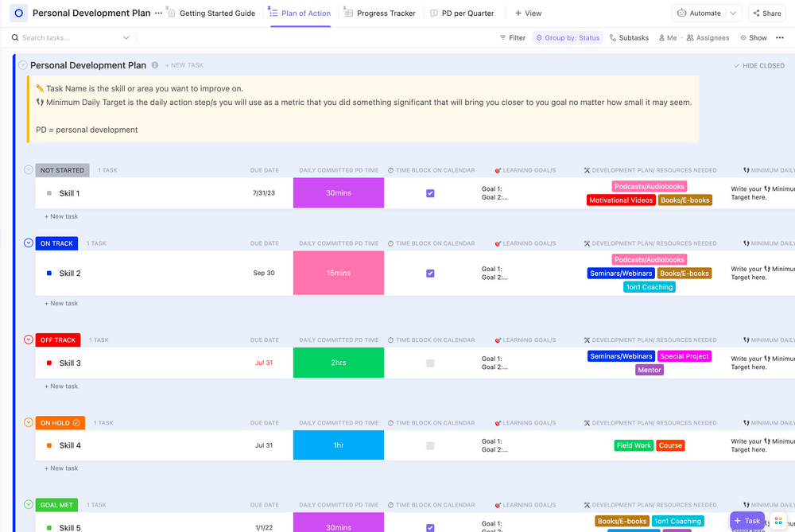Open the ellipsis menu beside Personal Development Plan title
The height and width of the screenshot is (532, 795).
tap(159, 14)
